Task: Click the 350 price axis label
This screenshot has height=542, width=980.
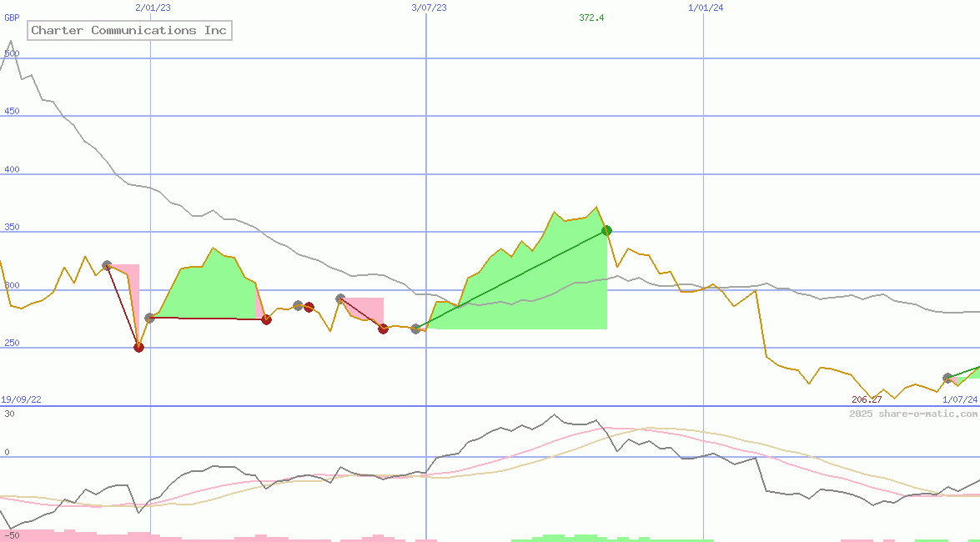Action: (x=12, y=227)
